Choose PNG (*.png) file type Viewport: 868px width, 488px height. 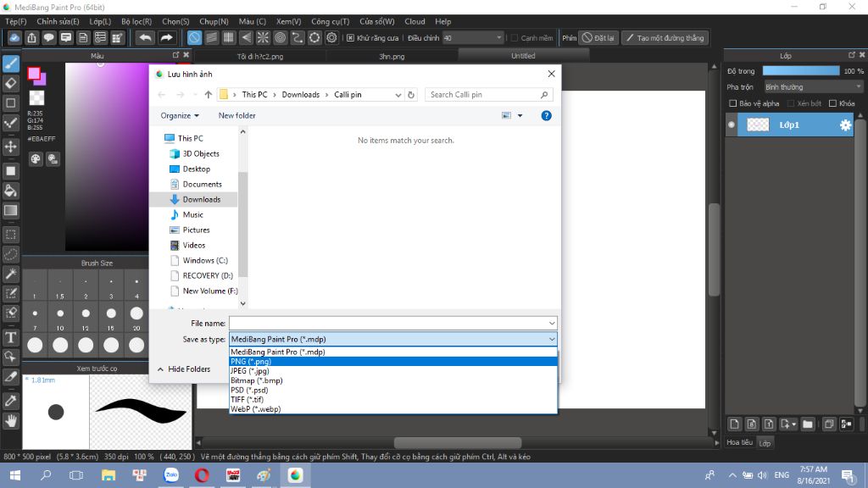(x=393, y=361)
